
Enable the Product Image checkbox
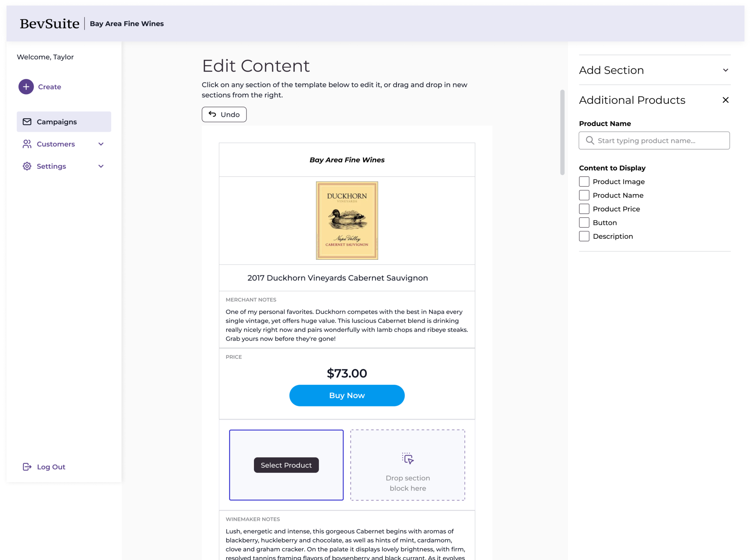pyautogui.click(x=584, y=182)
